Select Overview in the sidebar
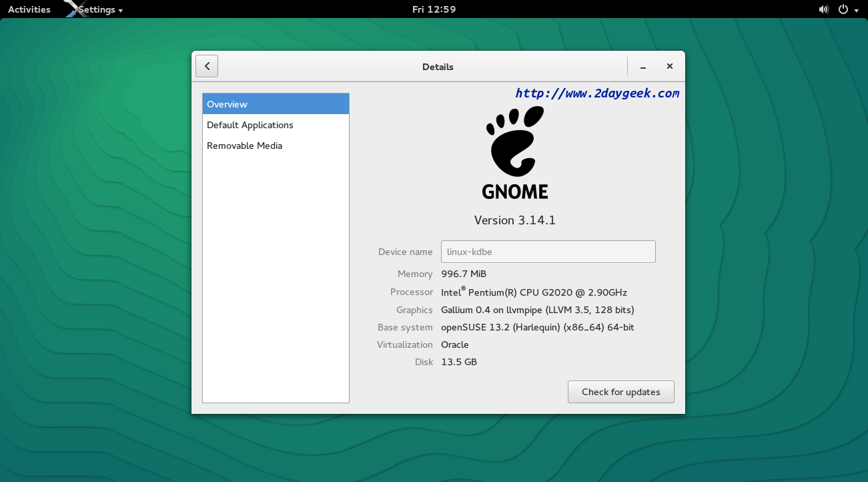This screenshot has width=868, height=482. (276, 104)
